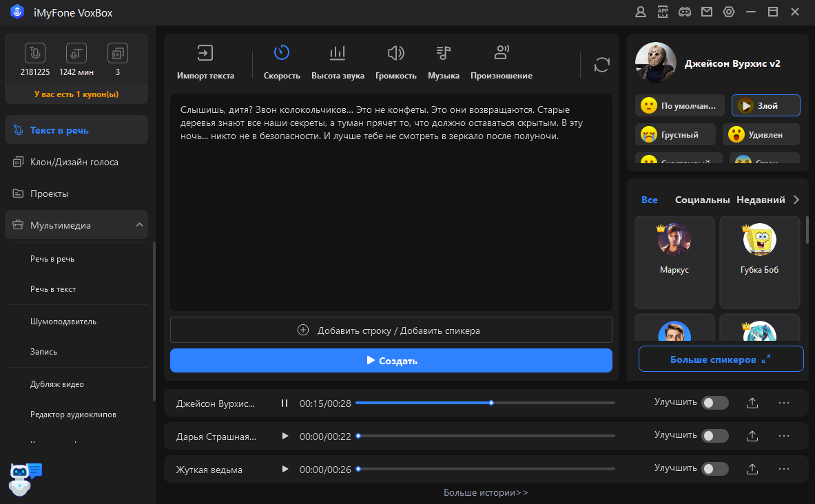Show more voice category tabs arrow

click(796, 200)
